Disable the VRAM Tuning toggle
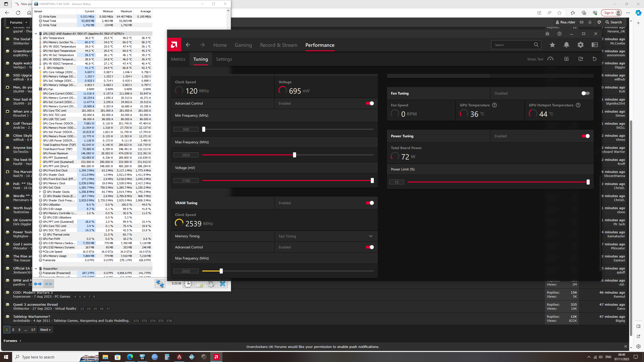 [370, 203]
